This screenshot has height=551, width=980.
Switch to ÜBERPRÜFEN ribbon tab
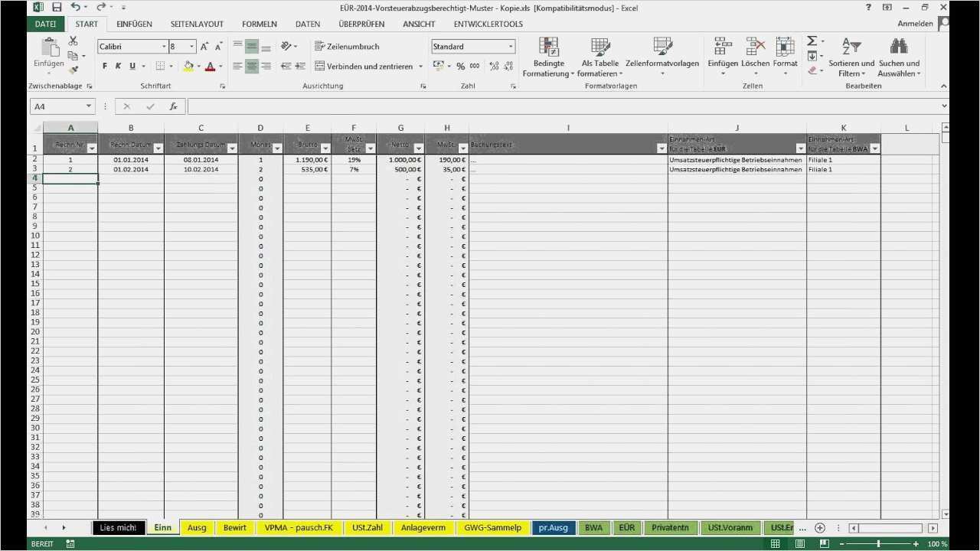[361, 24]
